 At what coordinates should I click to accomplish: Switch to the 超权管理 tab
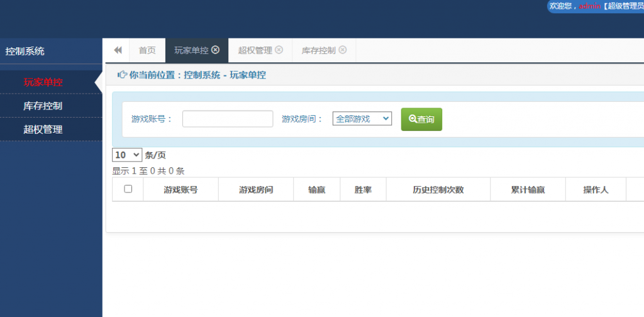click(x=255, y=50)
